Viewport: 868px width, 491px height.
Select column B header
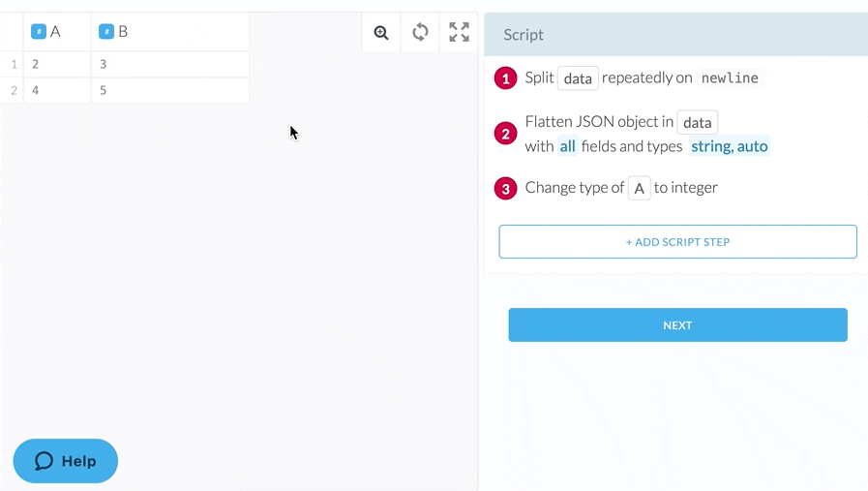pyautogui.click(x=169, y=32)
